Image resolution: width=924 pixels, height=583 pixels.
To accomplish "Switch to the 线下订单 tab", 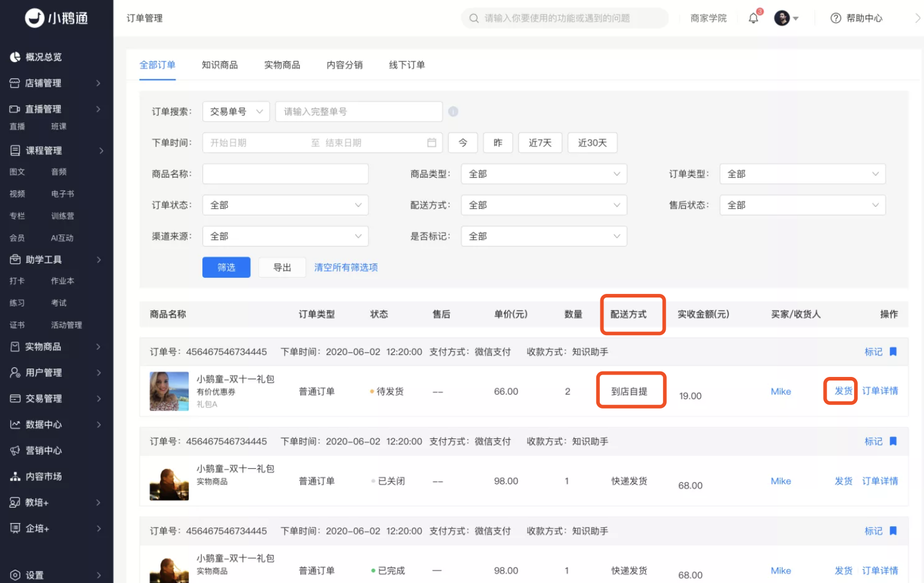I will [407, 65].
